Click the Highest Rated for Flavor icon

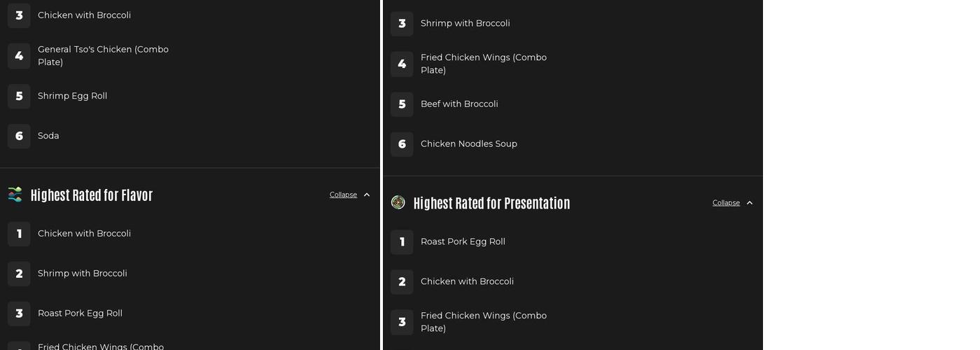click(15, 195)
